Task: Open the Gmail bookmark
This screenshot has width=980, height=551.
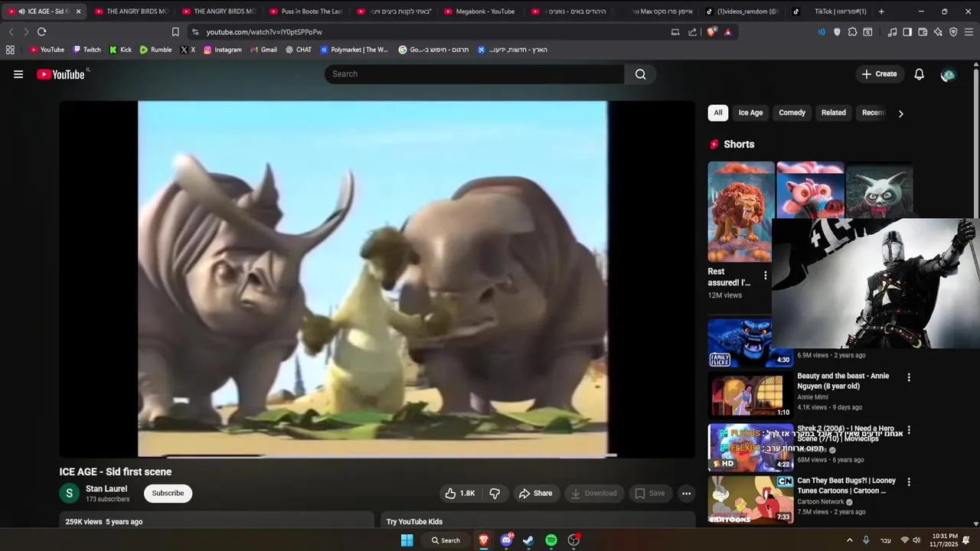Action: pyautogui.click(x=263, y=50)
